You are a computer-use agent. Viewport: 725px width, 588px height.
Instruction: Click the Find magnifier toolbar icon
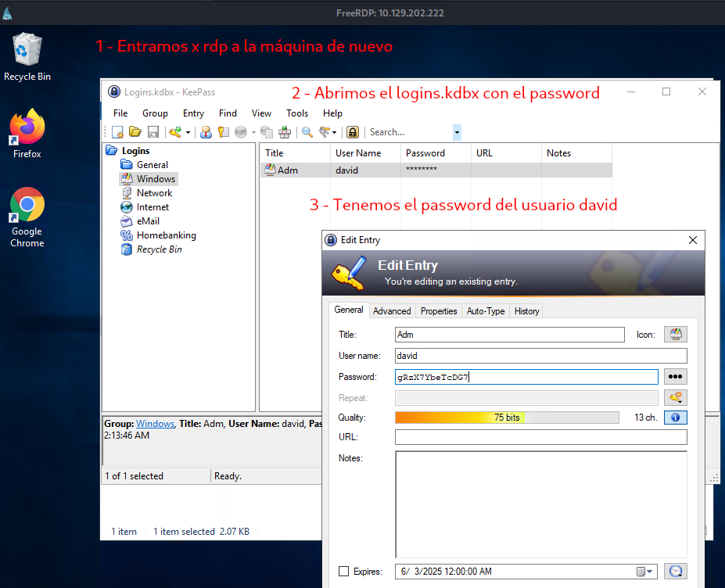pos(307,132)
